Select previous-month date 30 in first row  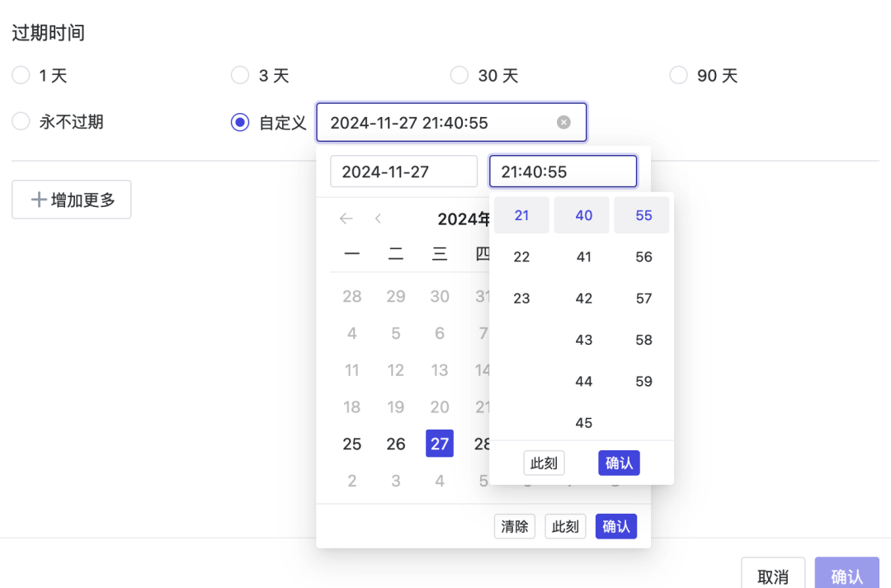tap(439, 296)
